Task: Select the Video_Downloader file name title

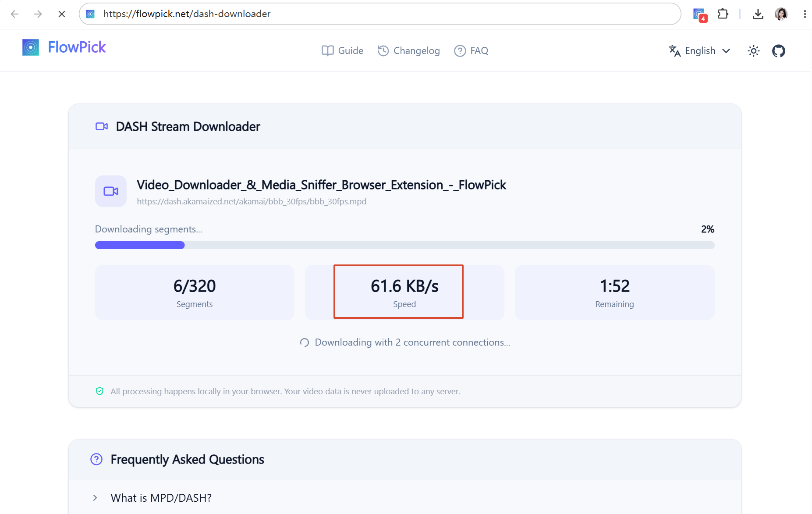Action: coord(321,185)
